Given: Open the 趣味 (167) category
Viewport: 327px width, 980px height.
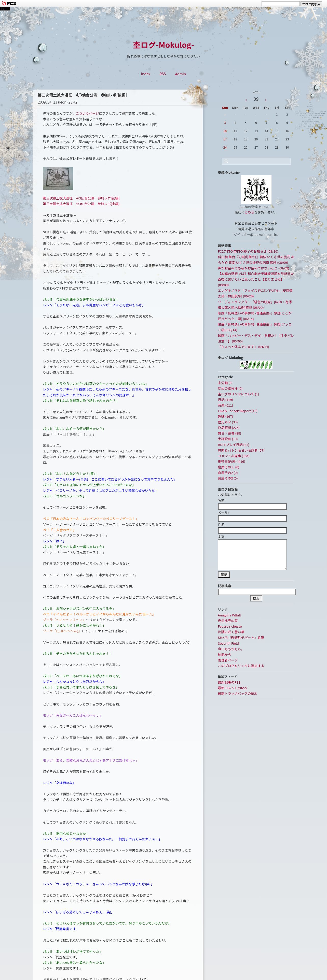Looking at the screenshot, I should click(x=225, y=416).
